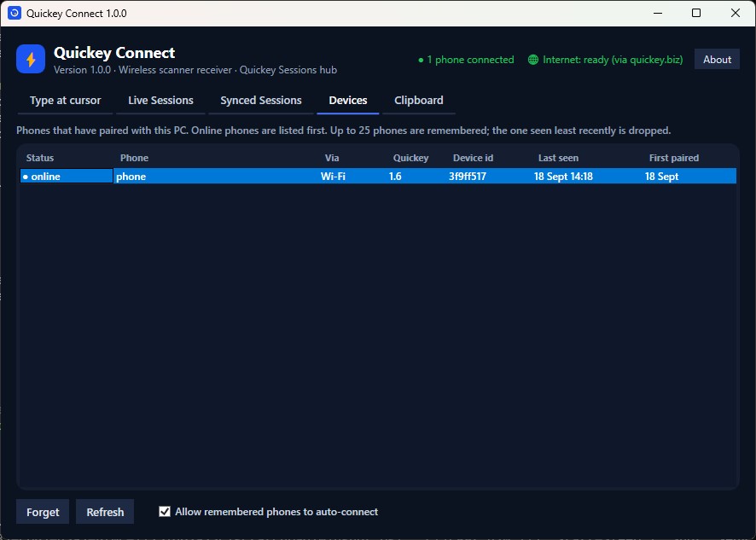Click the '1 phone connected' status indicator
This screenshot has height=540, width=756.
click(x=466, y=60)
